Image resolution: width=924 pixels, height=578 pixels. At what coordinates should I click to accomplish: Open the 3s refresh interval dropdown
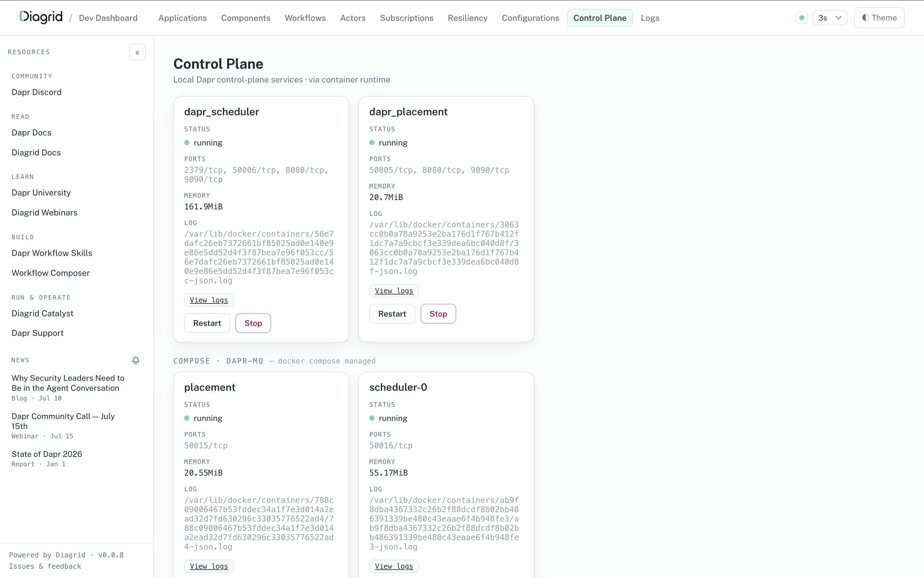coord(830,18)
